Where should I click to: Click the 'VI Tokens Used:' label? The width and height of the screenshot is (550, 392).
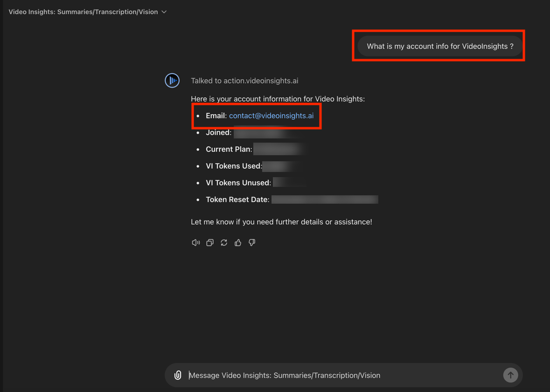point(234,166)
